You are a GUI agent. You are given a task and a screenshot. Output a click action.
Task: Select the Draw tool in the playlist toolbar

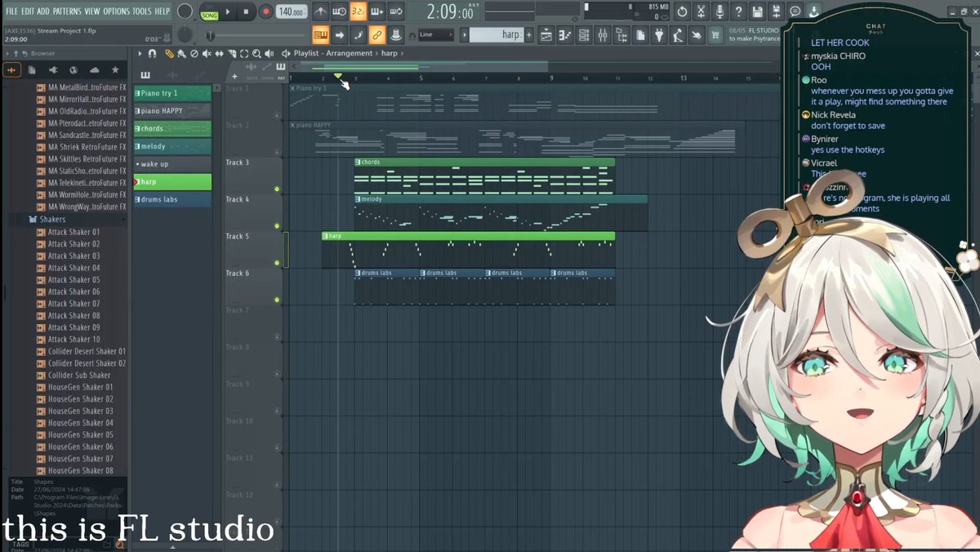(169, 53)
